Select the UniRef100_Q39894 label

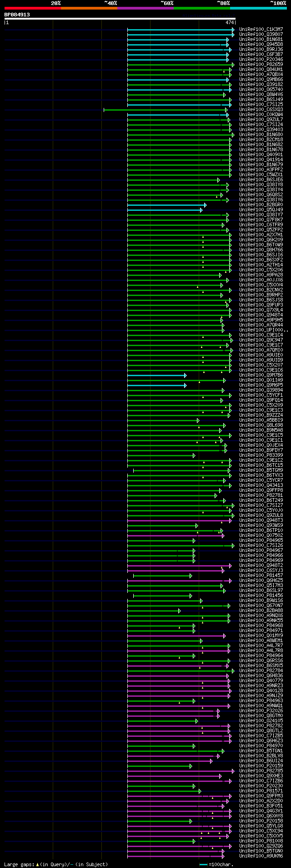pos(261,390)
